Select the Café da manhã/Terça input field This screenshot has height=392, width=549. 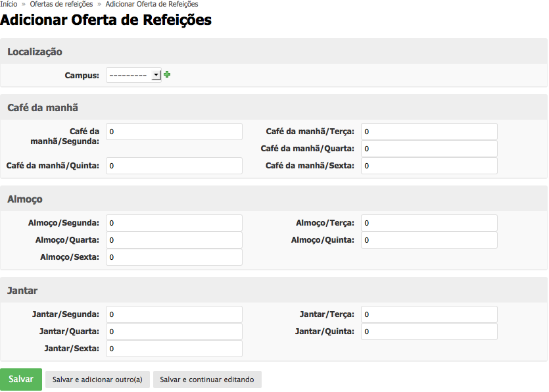point(429,131)
